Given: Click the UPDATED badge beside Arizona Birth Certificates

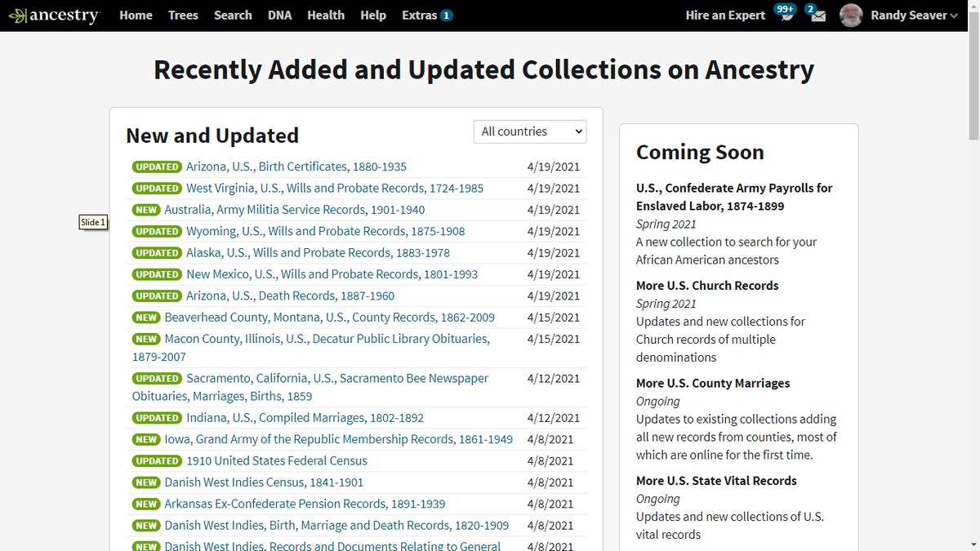Looking at the screenshot, I should tap(157, 167).
